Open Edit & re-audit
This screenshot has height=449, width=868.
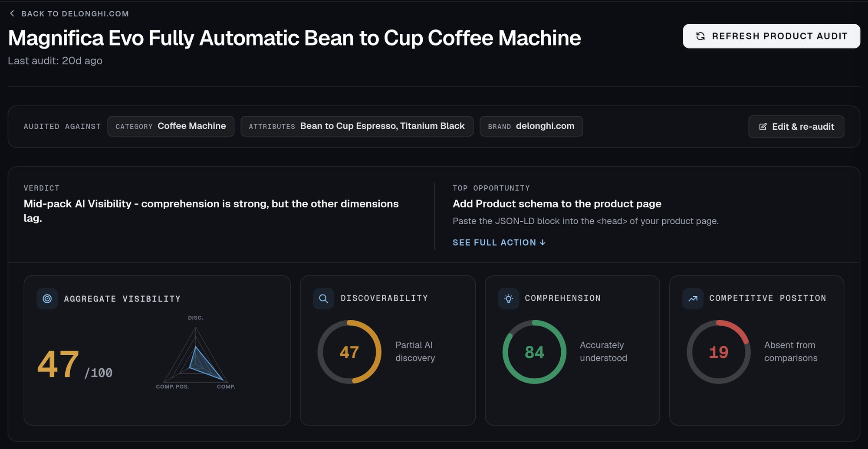[x=796, y=127]
